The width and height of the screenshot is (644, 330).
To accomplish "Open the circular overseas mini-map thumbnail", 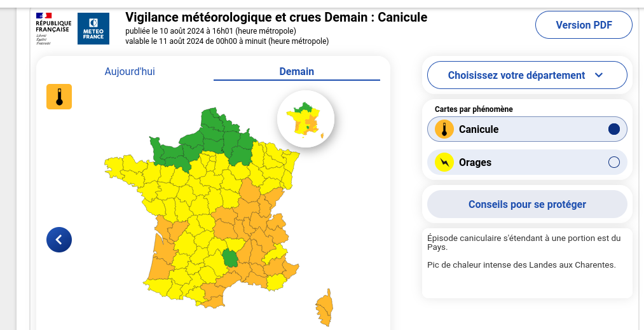I will click(305, 119).
